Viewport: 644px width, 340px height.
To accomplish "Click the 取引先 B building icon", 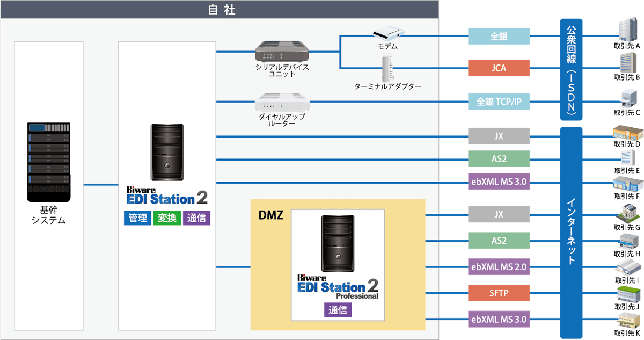I will click(x=627, y=63).
